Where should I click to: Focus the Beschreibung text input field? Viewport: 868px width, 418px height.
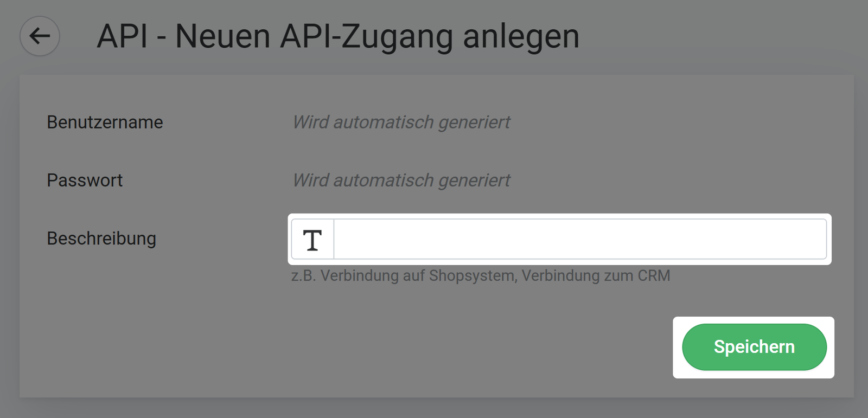(x=579, y=240)
